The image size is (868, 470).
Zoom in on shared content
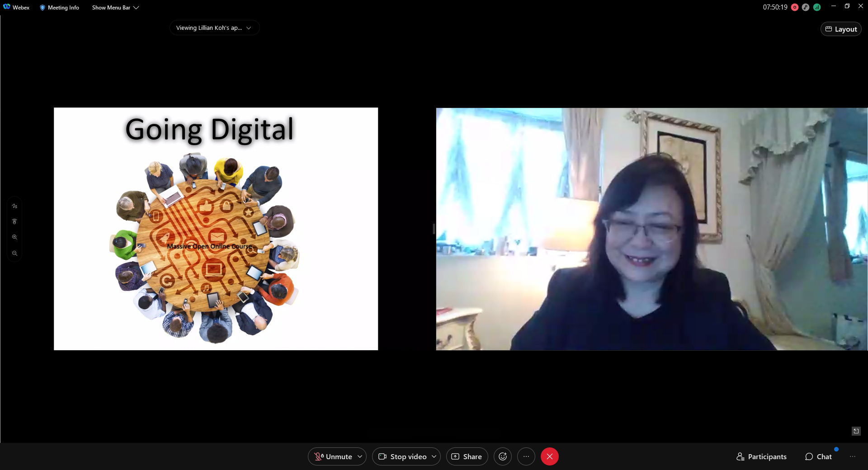click(14, 237)
